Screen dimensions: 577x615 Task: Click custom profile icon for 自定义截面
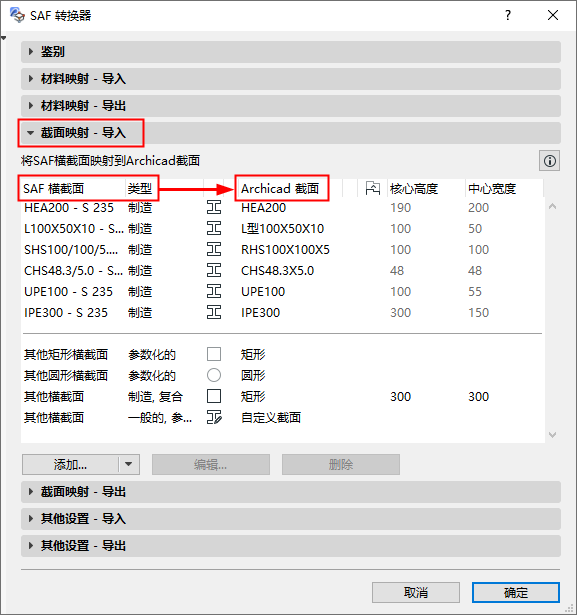pyautogui.click(x=214, y=417)
